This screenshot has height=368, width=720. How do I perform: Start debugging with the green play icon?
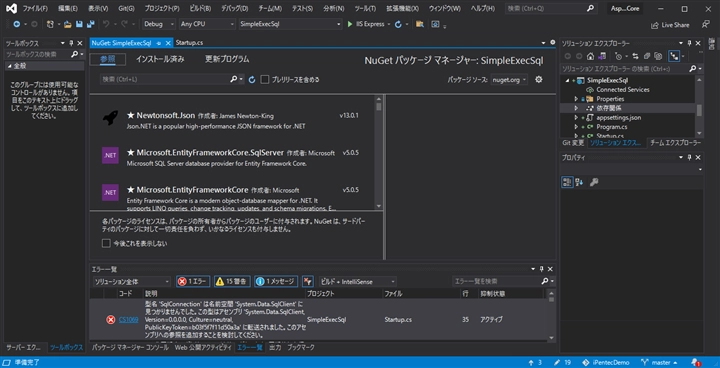350,24
